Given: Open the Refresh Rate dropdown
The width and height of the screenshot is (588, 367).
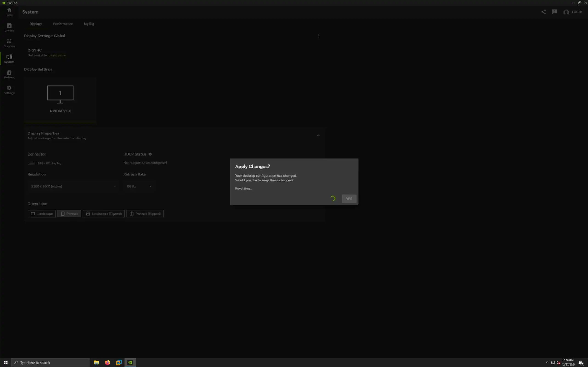Looking at the screenshot, I should pos(139,186).
